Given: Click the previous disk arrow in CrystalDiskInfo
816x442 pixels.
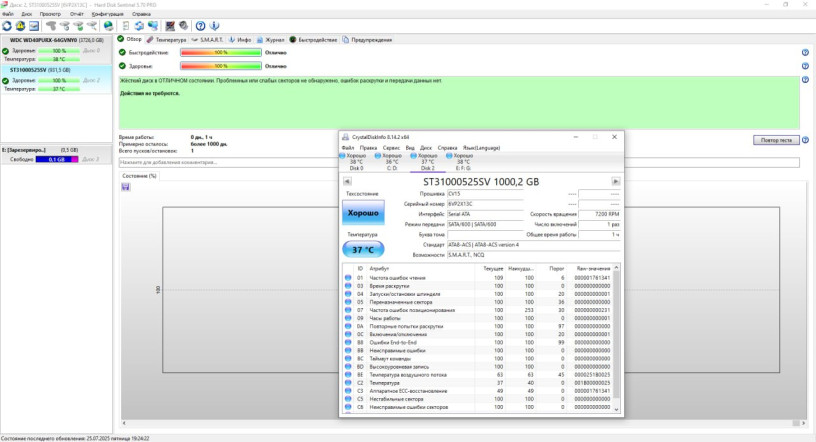Looking at the screenshot, I should [347, 181].
